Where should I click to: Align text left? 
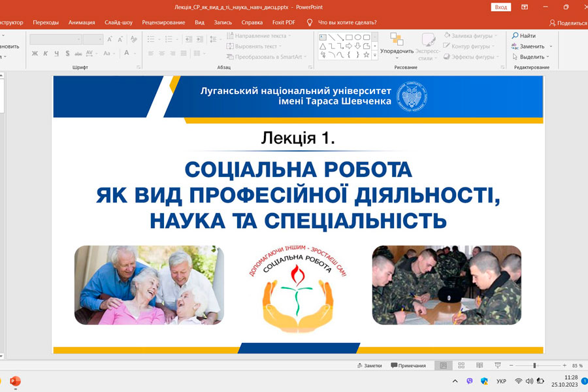(151, 54)
